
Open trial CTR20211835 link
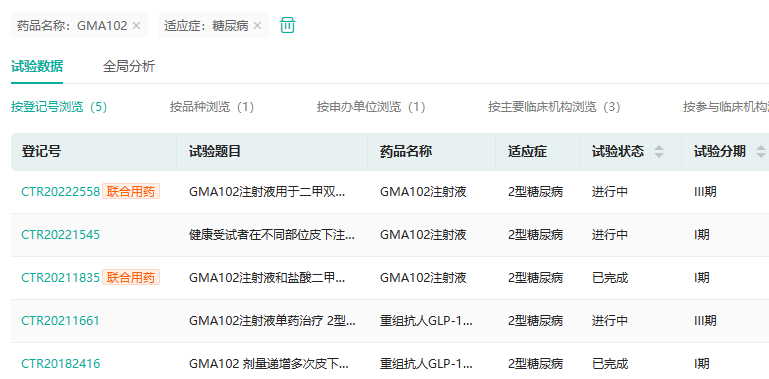click(x=60, y=278)
